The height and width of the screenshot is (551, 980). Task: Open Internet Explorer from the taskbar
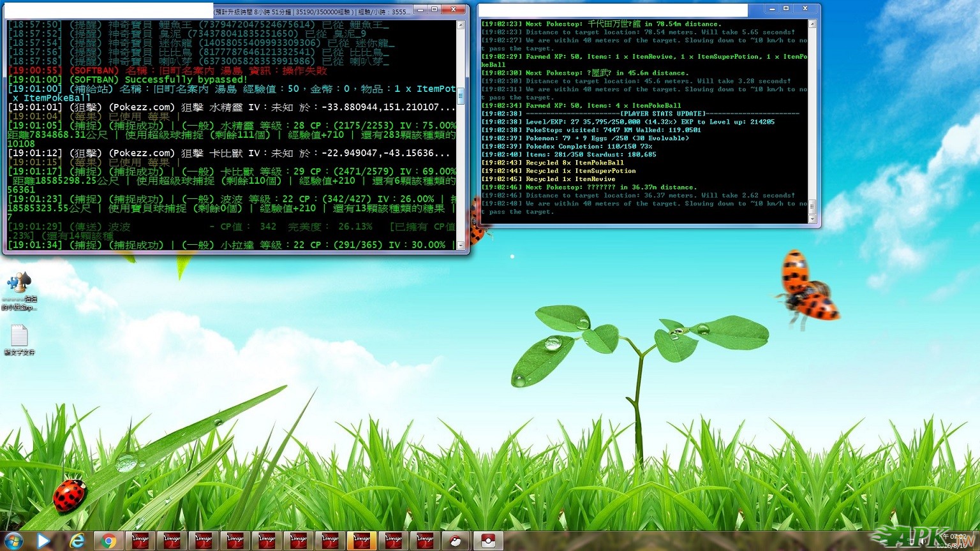click(x=77, y=541)
